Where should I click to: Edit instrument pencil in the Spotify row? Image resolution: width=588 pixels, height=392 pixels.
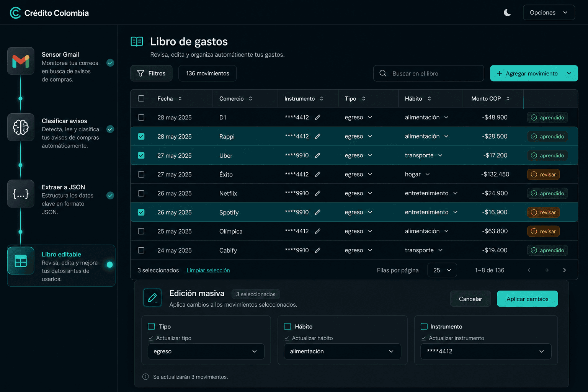[x=317, y=212]
